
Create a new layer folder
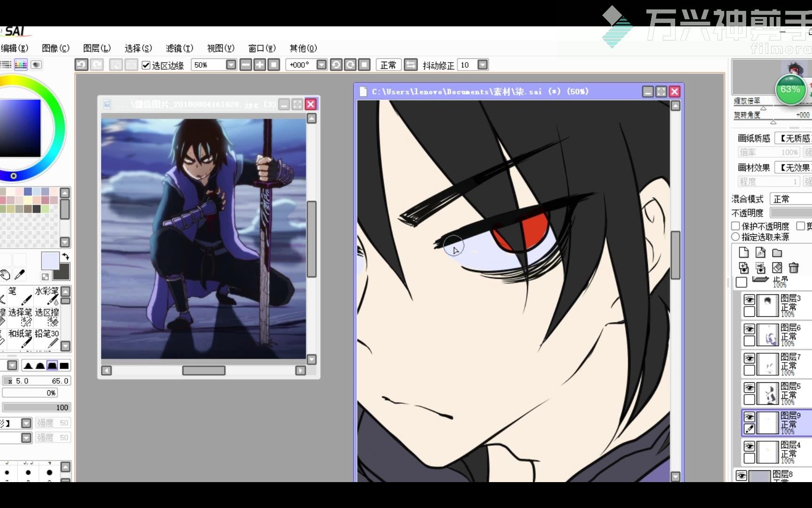click(x=777, y=253)
